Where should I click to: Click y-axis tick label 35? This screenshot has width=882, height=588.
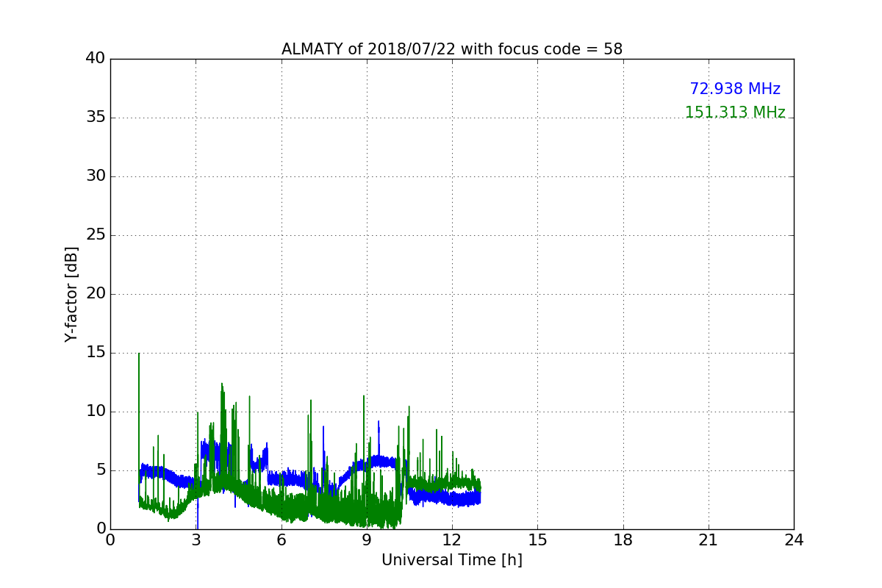click(x=95, y=118)
